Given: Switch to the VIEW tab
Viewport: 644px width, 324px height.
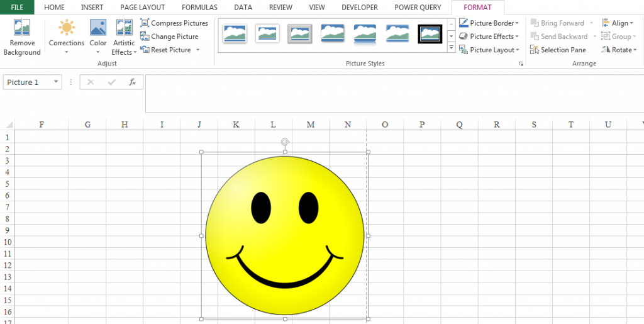Looking at the screenshot, I should (317, 8).
